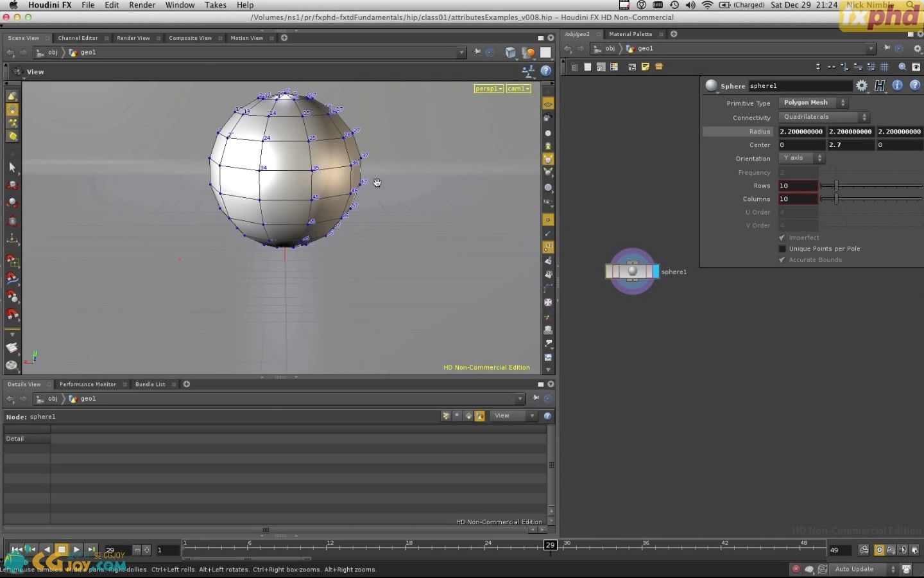This screenshot has height=578, width=924.
Task: Toggle the network grid display icon
Action: click(884, 67)
